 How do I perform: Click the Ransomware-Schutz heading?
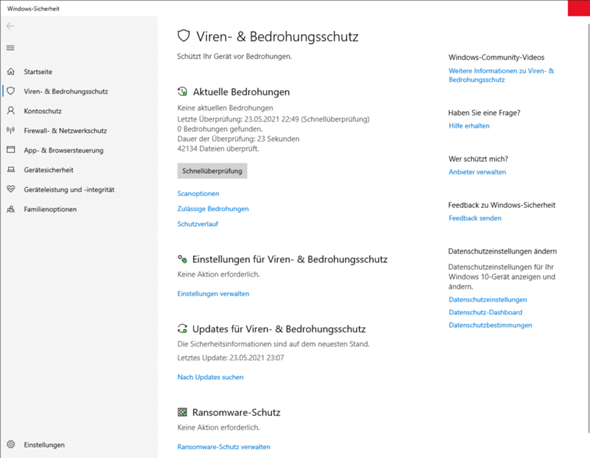click(x=236, y=412)
